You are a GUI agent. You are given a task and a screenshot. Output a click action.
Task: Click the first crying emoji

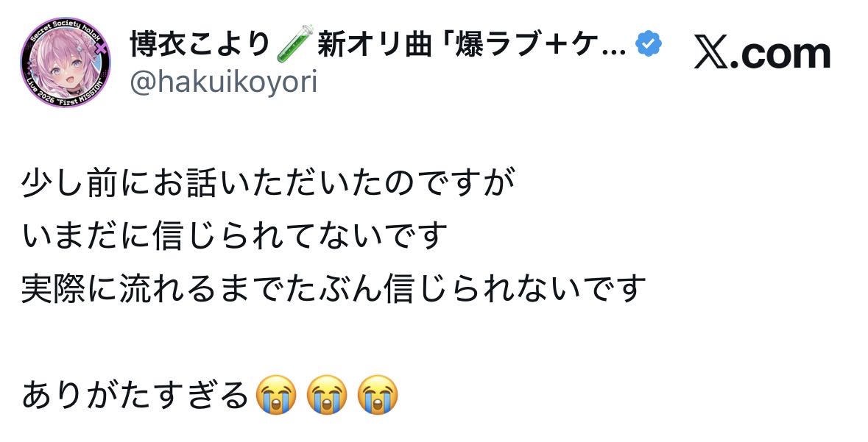[276, 394]
